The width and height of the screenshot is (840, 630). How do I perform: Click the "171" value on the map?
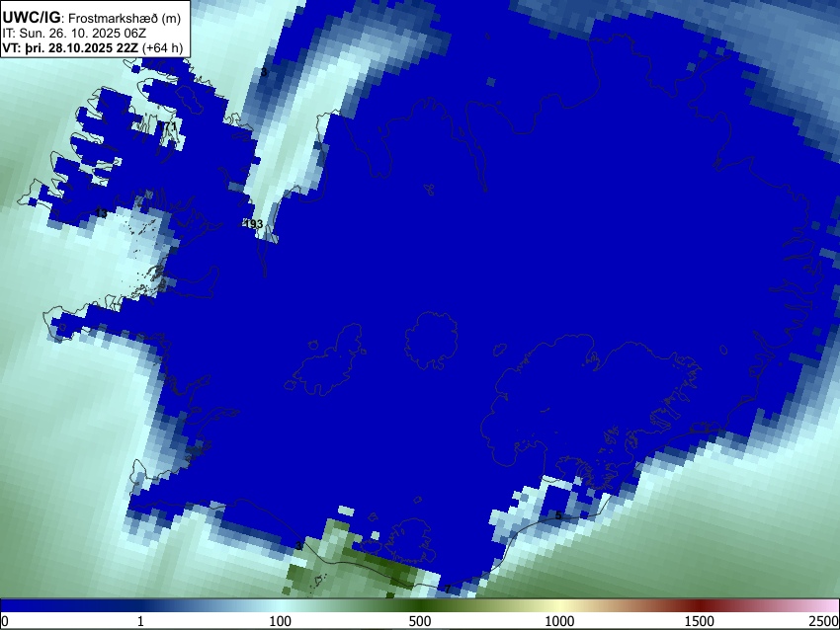coord(168,126)
